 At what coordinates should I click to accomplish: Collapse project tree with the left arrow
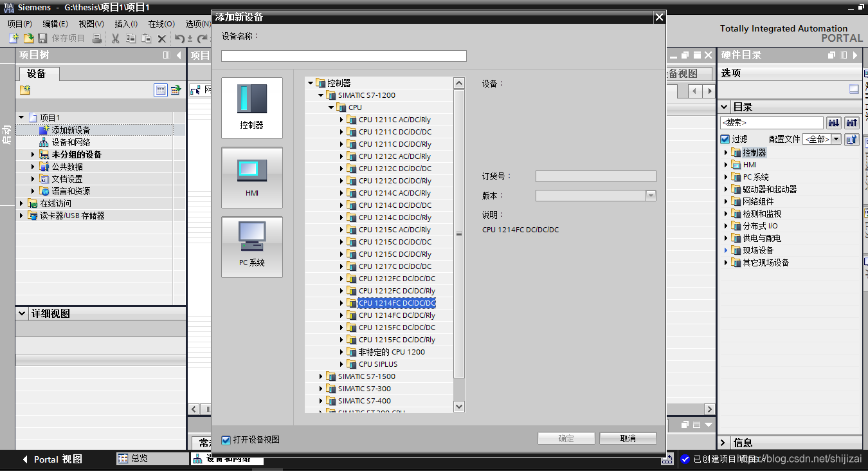(x=179, y=55)
